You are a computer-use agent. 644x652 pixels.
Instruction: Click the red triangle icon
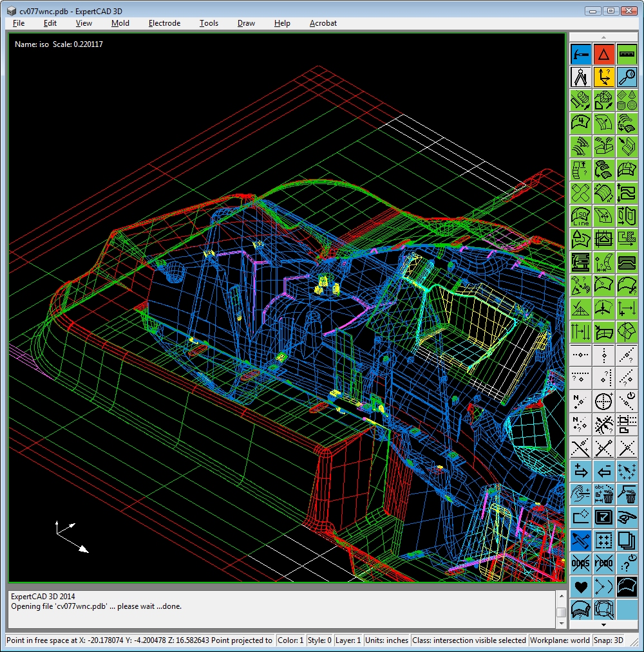603,55
